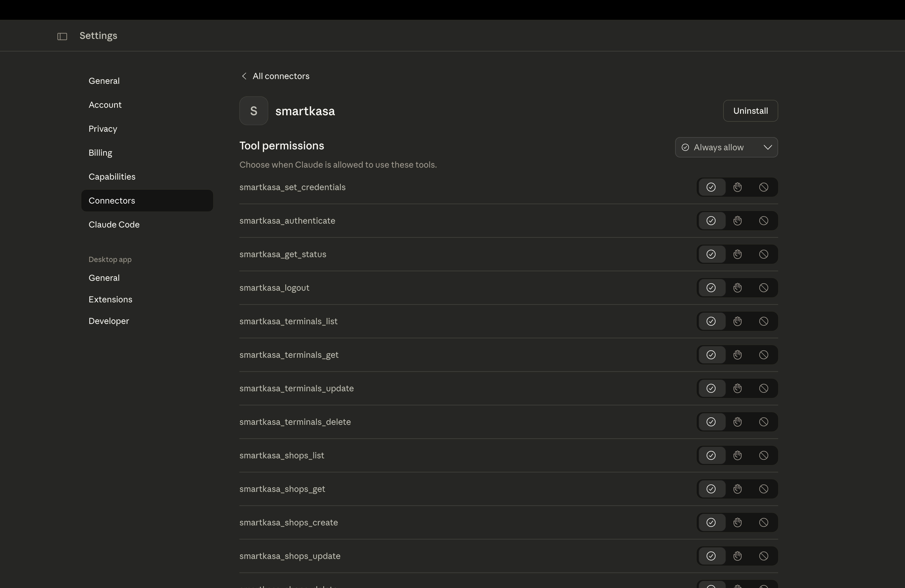Toggle the sidebar panel icon
Viewport: 905px width, 588px height.
point(62,37)
